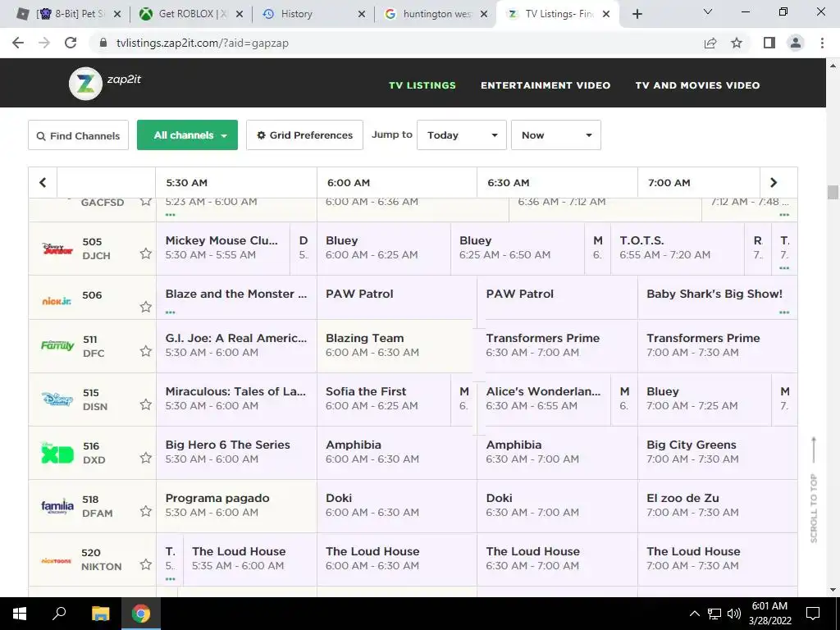840x630 pixels.
Task: Open the Entertainment Video nav item
Action: coord(546,85)
